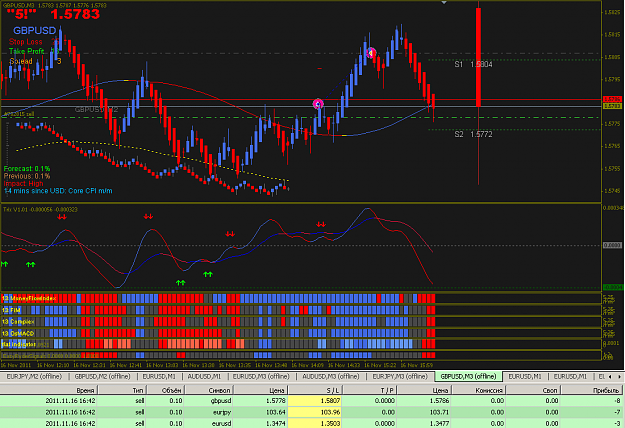Click the 103.96 stop loss cell

pos(314,412)
